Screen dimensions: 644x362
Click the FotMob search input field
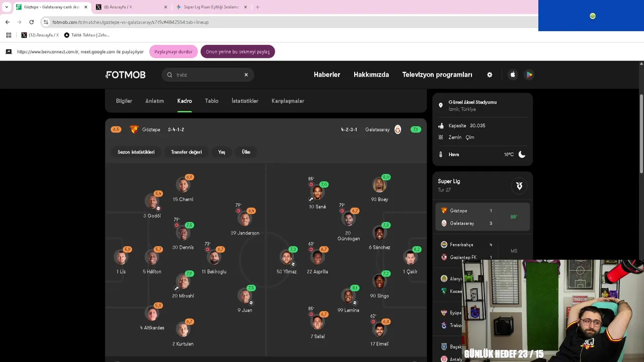[x=207, y=74]
